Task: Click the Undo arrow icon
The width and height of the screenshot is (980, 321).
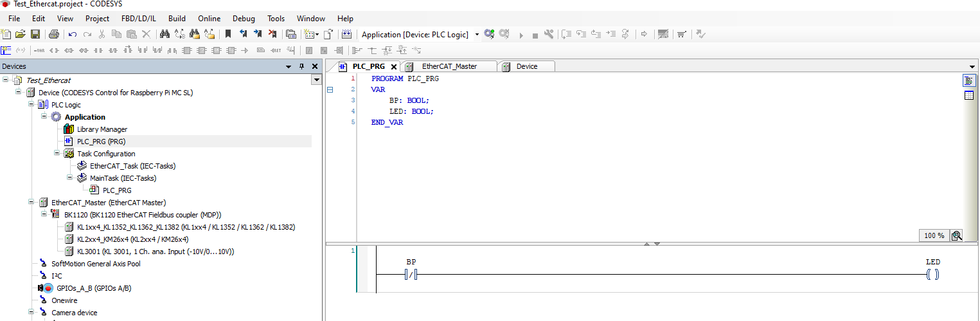Action: [x=73, y=34]
